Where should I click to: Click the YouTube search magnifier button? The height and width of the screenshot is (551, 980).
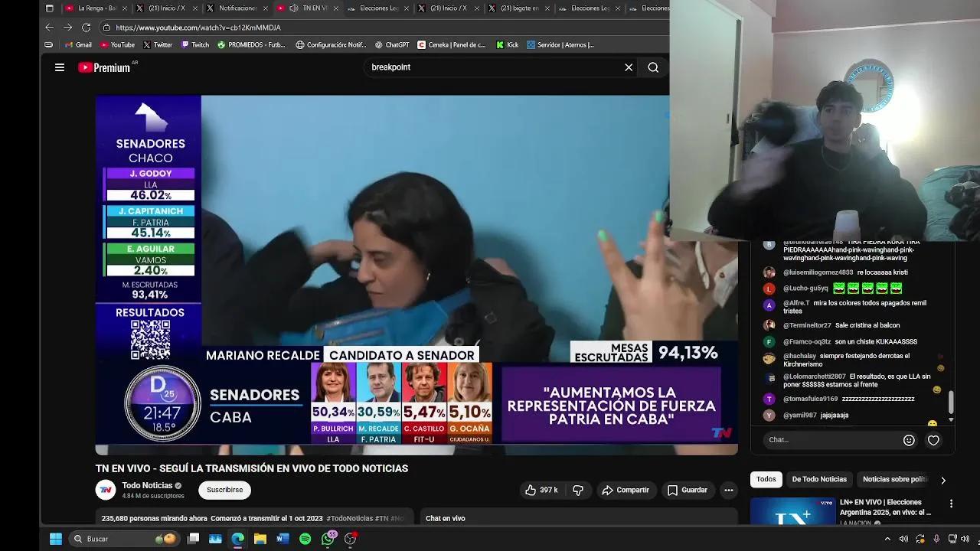[653, 67]
